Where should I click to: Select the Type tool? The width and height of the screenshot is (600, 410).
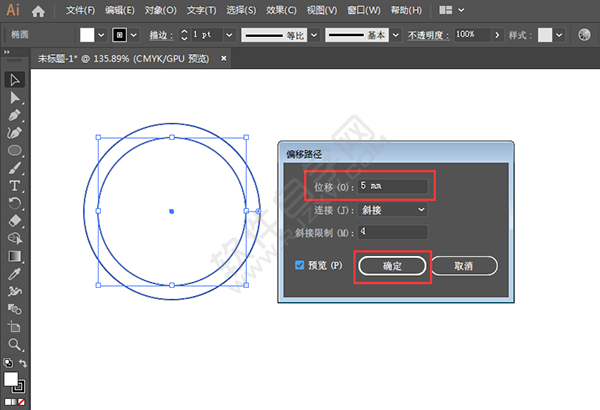[x=15, y=186]
